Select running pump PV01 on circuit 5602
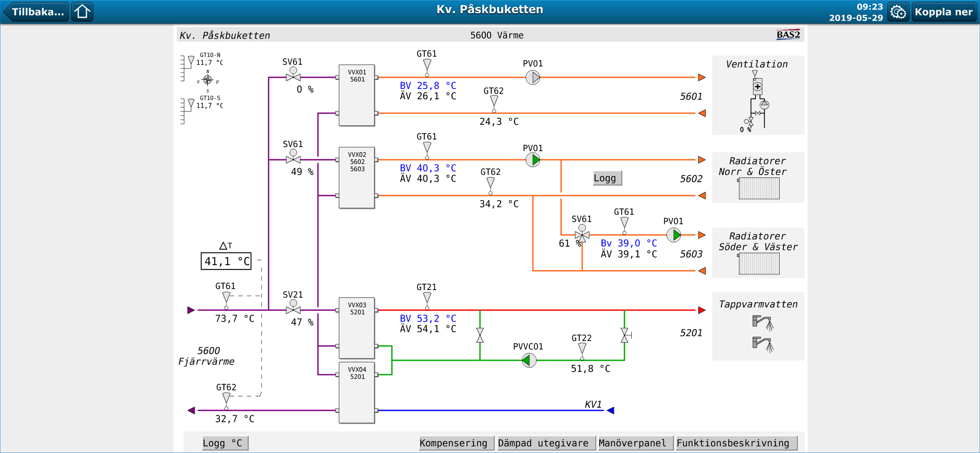The width and height of the screenshot is (980, 453). pos(533,160)
